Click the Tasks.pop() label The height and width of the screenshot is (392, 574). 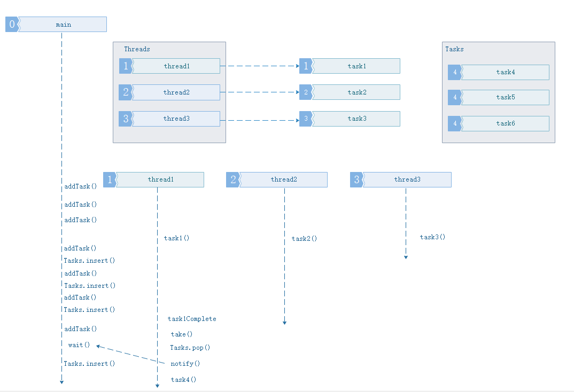(x=190, y=348)
